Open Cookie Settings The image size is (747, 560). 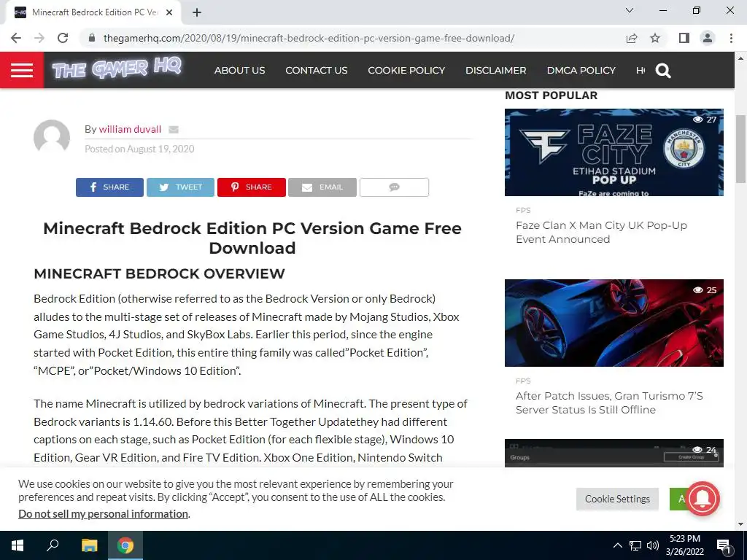pos(617,499)
